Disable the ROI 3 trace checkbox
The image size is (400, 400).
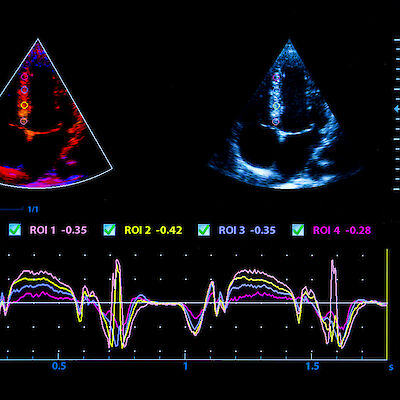click(204, 230)
